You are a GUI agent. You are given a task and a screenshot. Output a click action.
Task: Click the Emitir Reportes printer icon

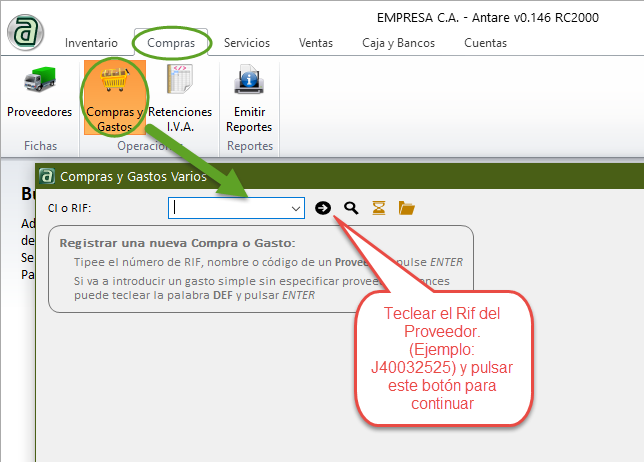pyautogui.click(x=248, y=82)
